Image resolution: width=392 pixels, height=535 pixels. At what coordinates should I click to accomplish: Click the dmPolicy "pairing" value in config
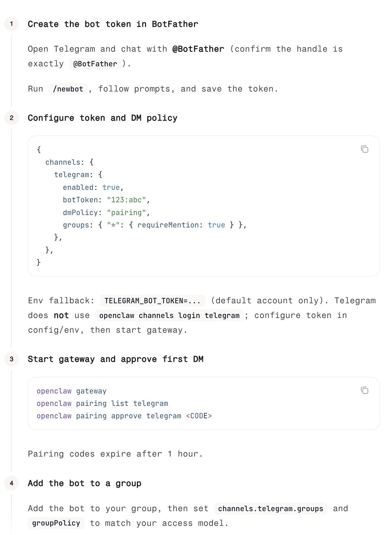pos(126,213)
